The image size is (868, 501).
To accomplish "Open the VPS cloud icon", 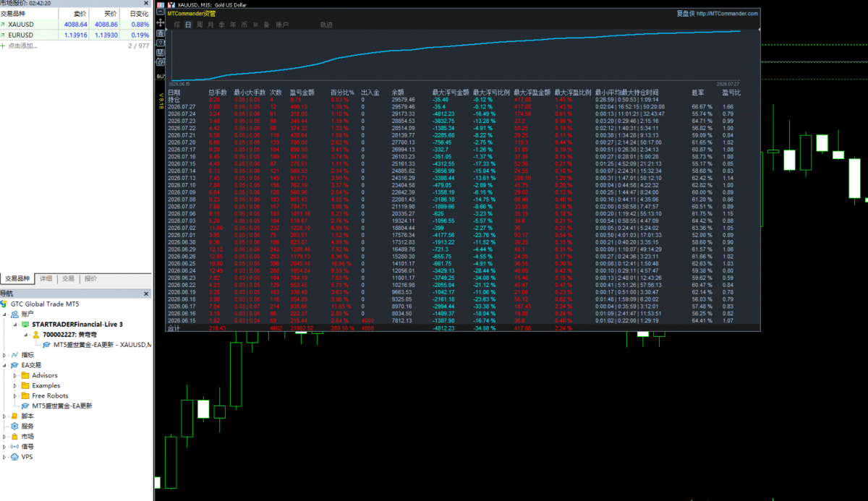I will pyautogui.click(x=16, y=457).
